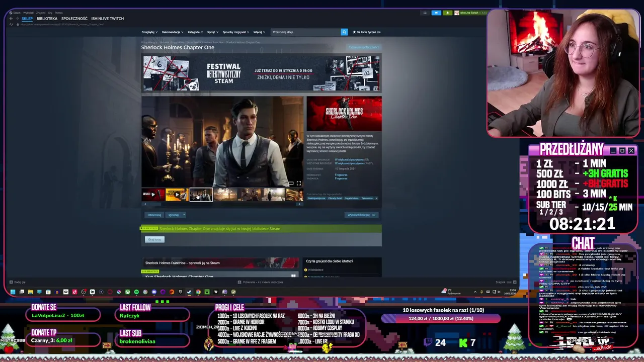Open File Explorer from the taskbar

31,292
